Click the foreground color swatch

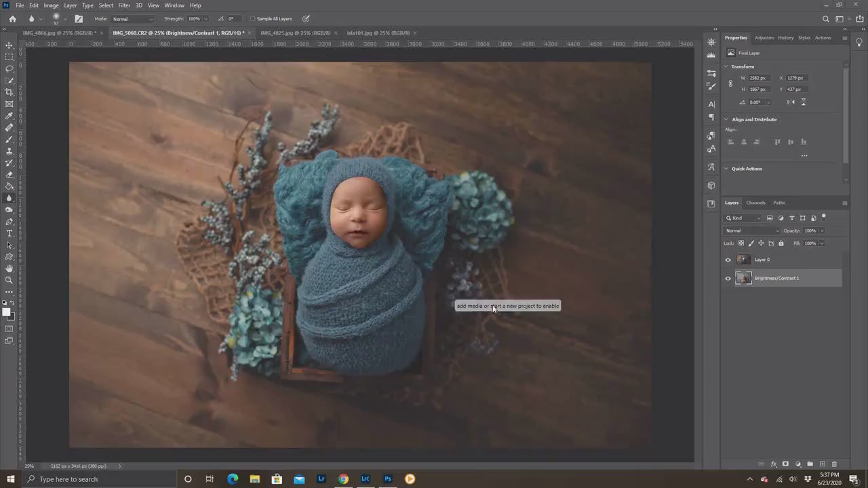pos(6,312)
